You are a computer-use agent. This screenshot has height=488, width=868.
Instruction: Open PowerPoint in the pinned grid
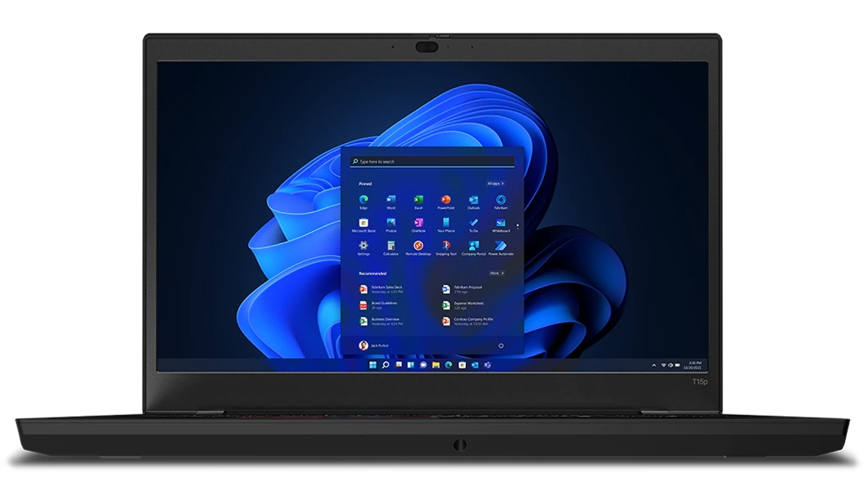pos(446,201)
